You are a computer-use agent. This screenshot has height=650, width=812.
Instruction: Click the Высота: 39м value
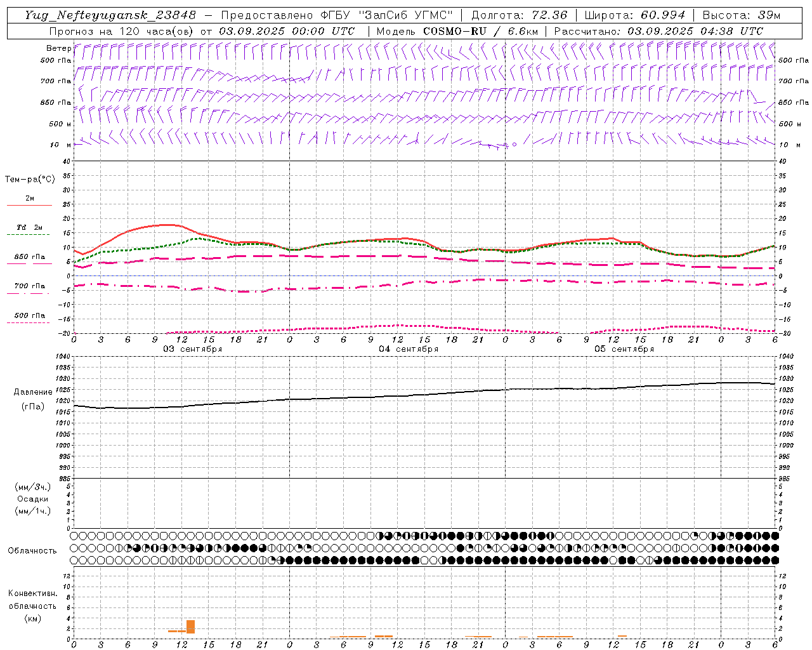(x=741, y=15)
